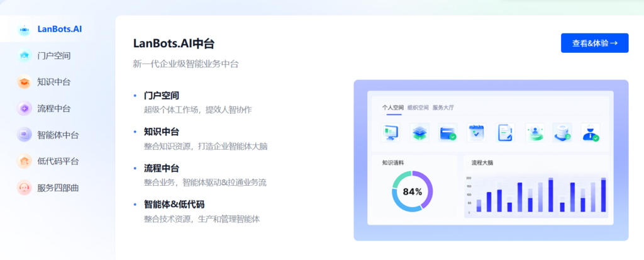Click the red headset 服务四部曲 icon

click(25, 188)
